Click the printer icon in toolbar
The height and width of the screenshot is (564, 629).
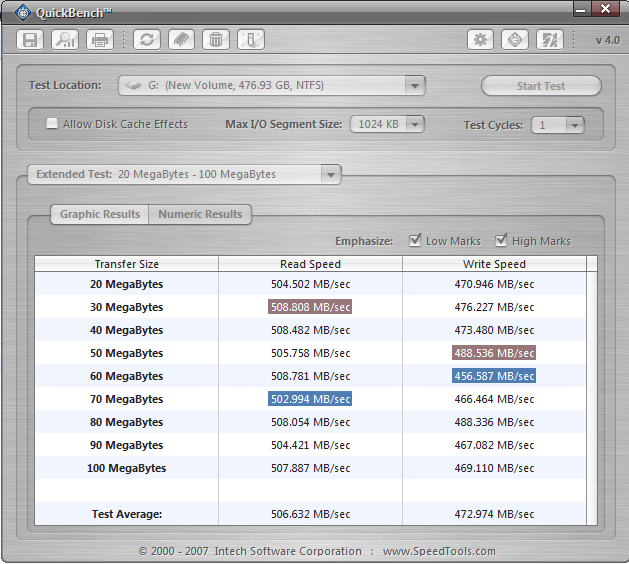(x=99, y=40)
